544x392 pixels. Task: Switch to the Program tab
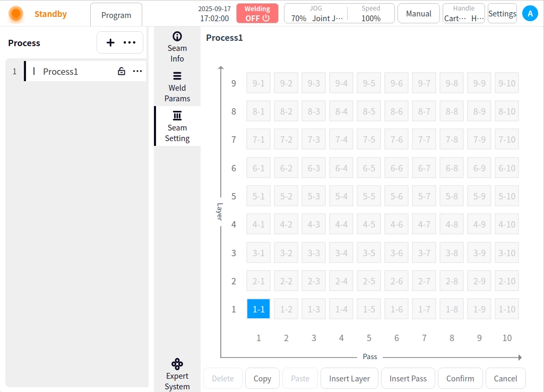click(x=116, y=15)
